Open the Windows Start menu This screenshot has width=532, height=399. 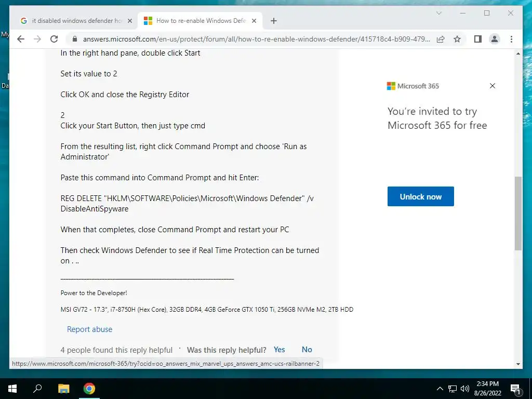pos(12,389)
